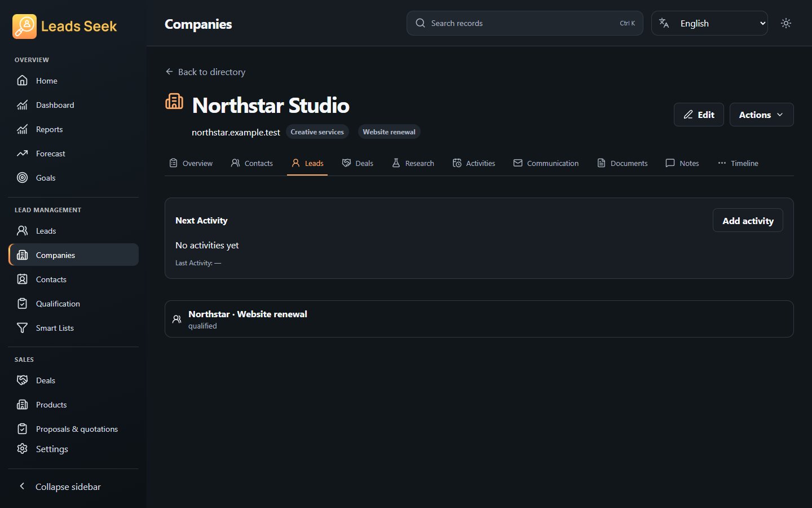This screenshot has height=508, width=812.
Task: Open the Qualification page
Action: [x=73, y=304]
